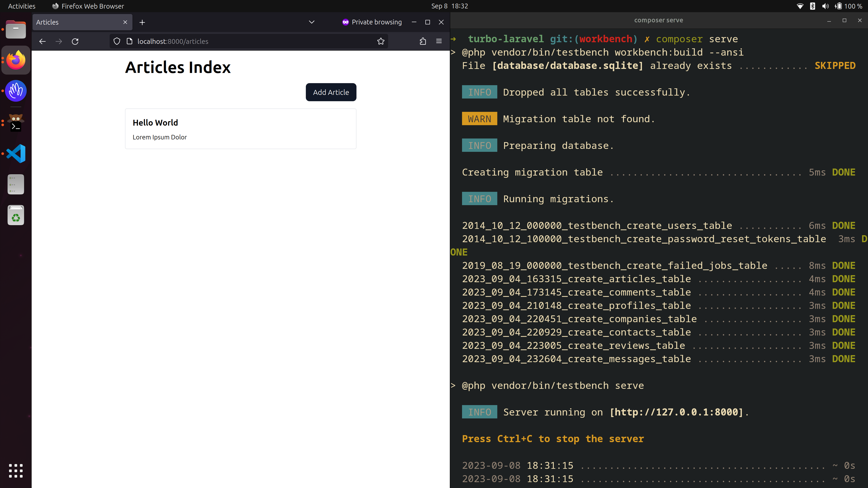The width and height of the screenshot is (868, 488).
Task: Click the page info icon beside URL
Action: pos(129,41)
